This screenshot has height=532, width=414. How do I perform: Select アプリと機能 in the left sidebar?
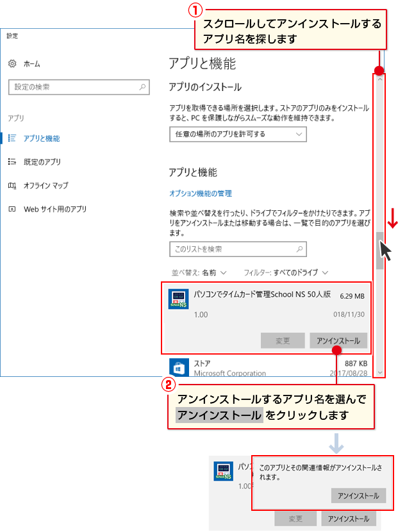(41, 138)
